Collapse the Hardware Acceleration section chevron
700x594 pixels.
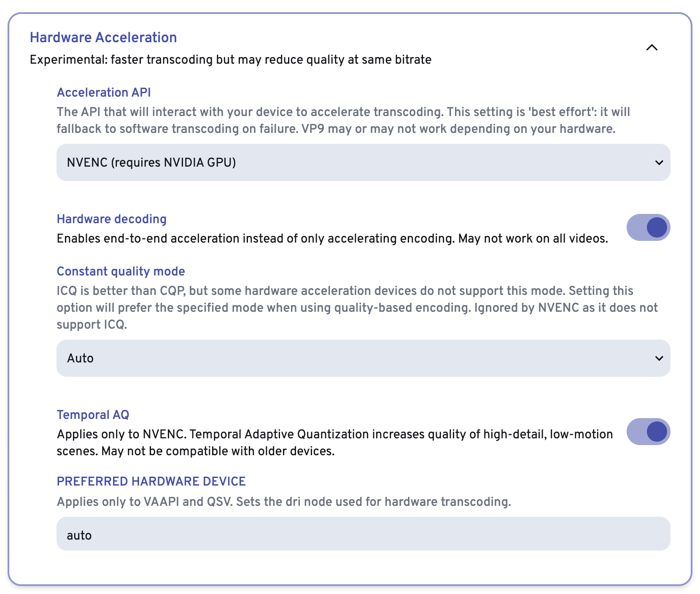[652, 48]
